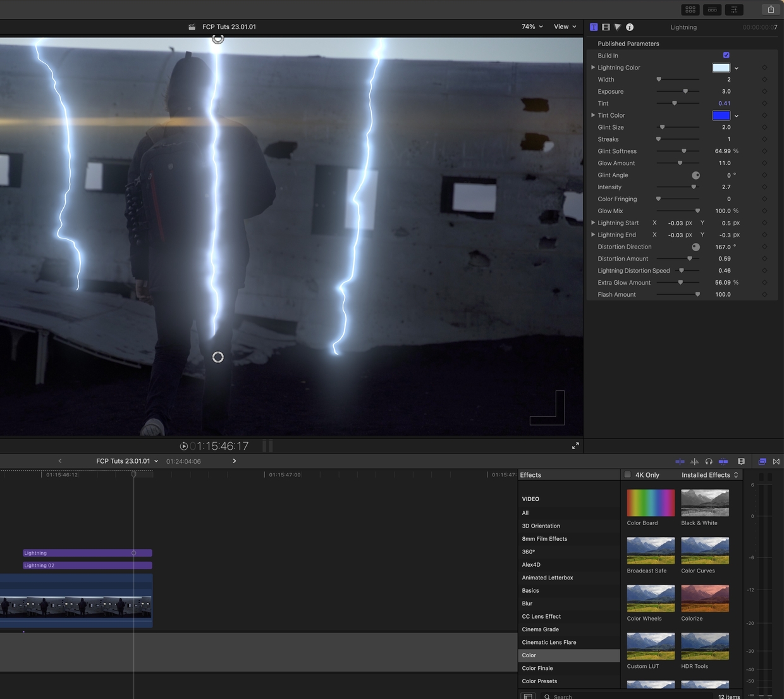
Task: Open the 74% viewer zoom dropdown
Action: tap(531, 27)
